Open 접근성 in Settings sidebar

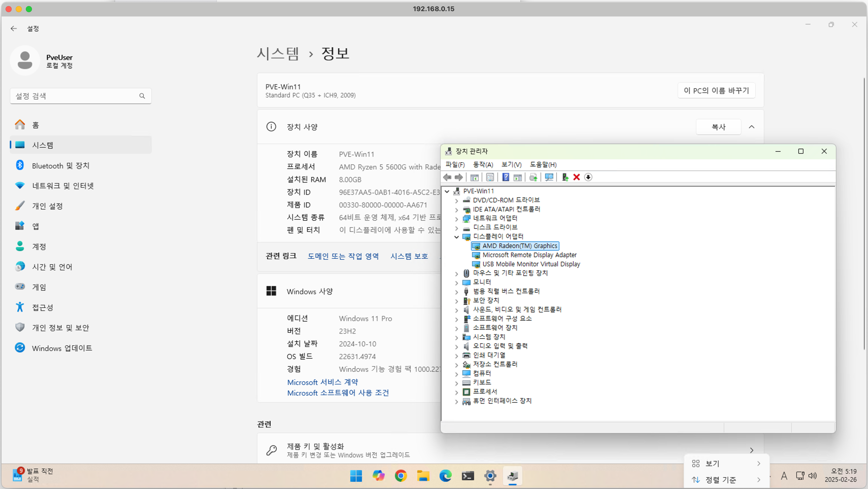[x=81, y=307]
